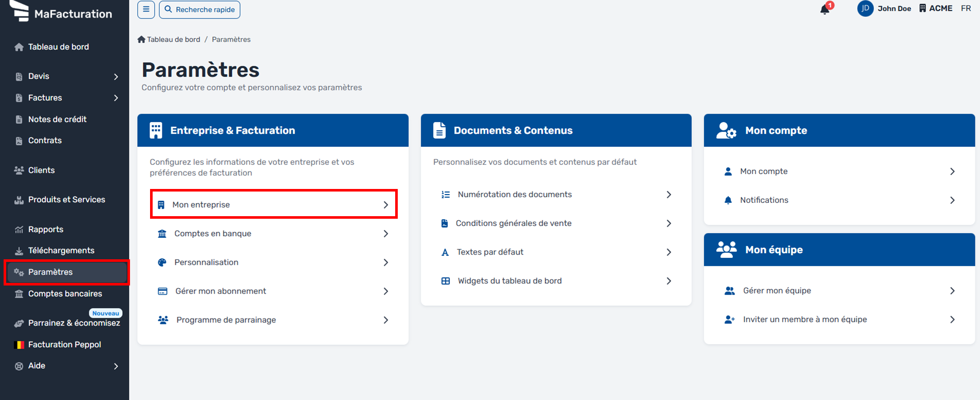Image resolution: width=980 pixels, height=400 pixels.
Task: Click the Inviter un membre row chevron
Action: coord(952,319)
